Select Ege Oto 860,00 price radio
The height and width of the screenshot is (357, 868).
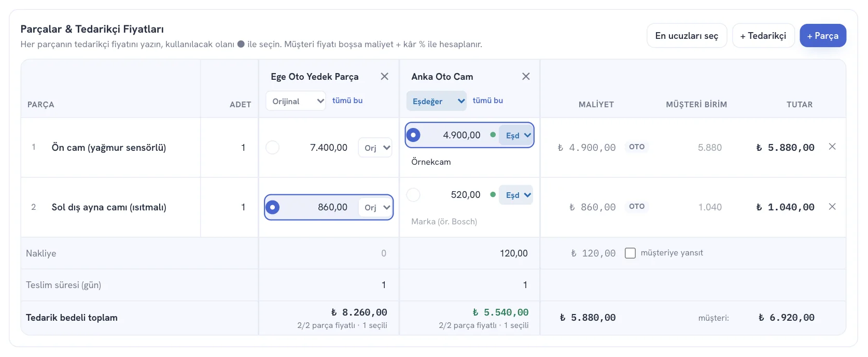[272, 207]
